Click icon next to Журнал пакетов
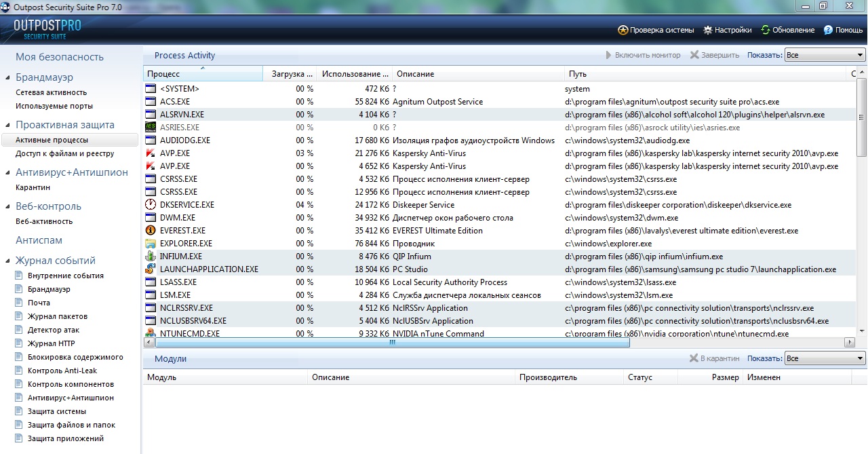 tap(20, 316)
